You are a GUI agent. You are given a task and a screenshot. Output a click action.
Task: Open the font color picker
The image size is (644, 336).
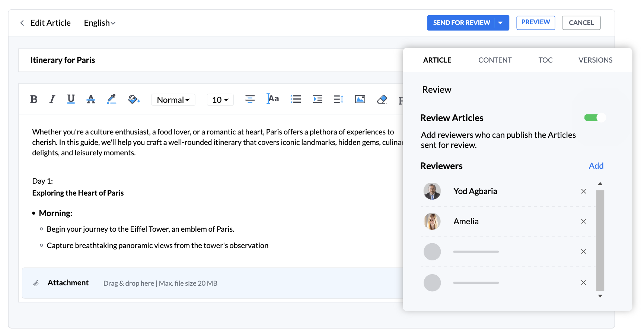pos(91,99)
